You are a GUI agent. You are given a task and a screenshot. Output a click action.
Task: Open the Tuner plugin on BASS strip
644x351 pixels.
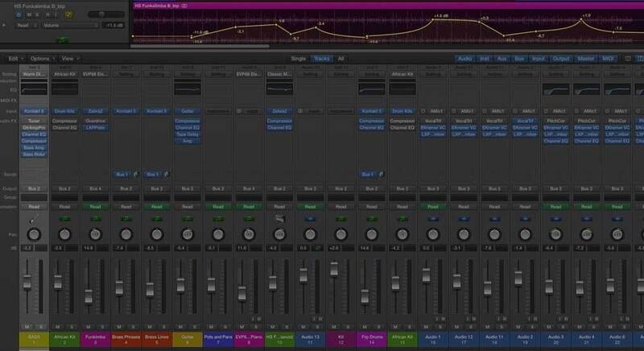pos(34,121)
